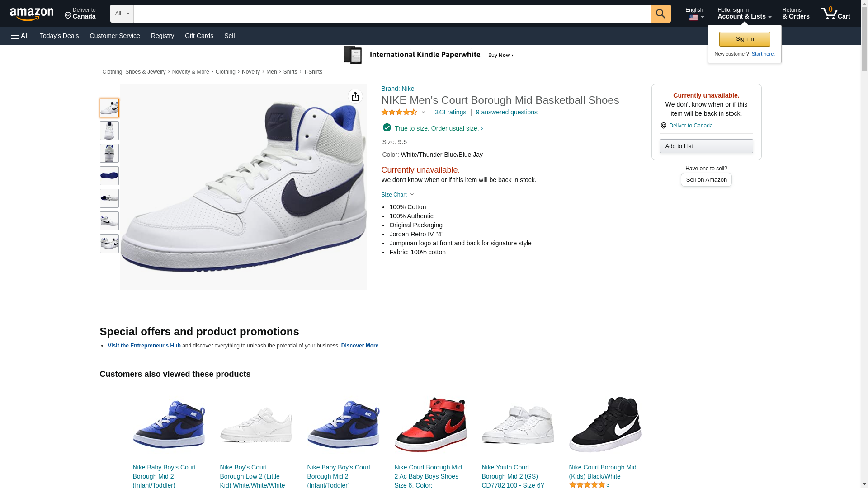Open the All hamburger menu
This screenshot has width=868, height=488.
click(x=20, y=36)
